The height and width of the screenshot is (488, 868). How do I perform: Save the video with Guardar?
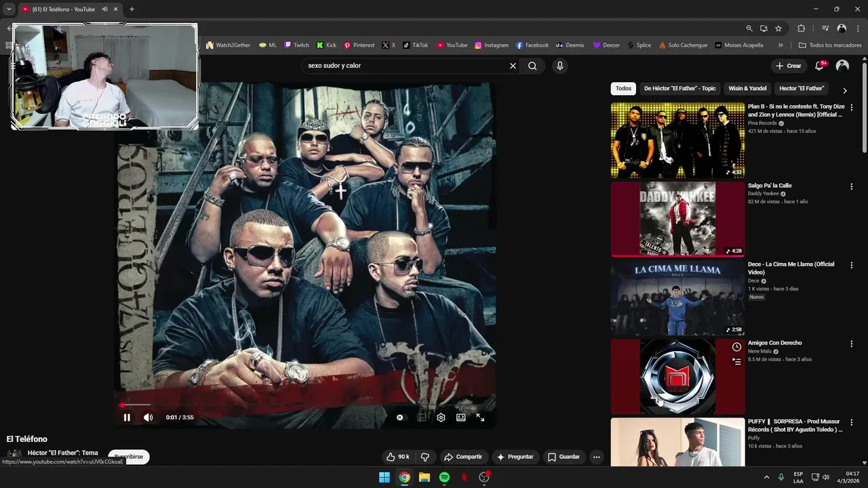(564, 457)
